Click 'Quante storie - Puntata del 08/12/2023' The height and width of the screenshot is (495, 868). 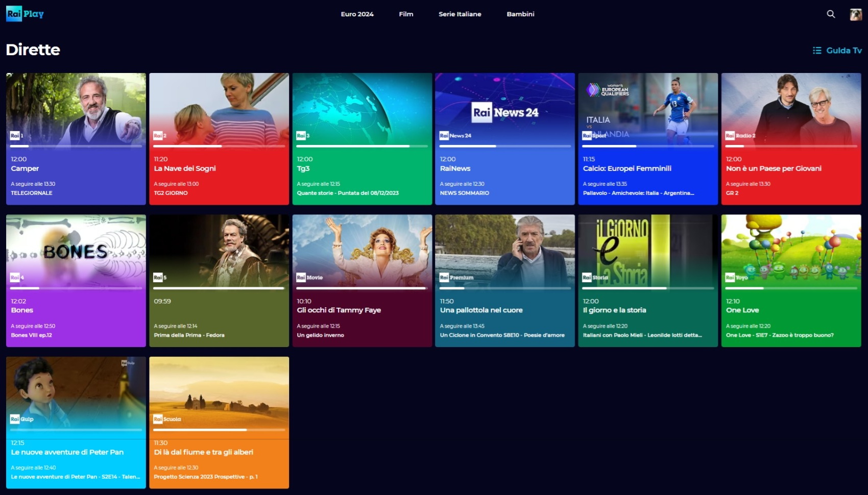click(x=348, y=193)
